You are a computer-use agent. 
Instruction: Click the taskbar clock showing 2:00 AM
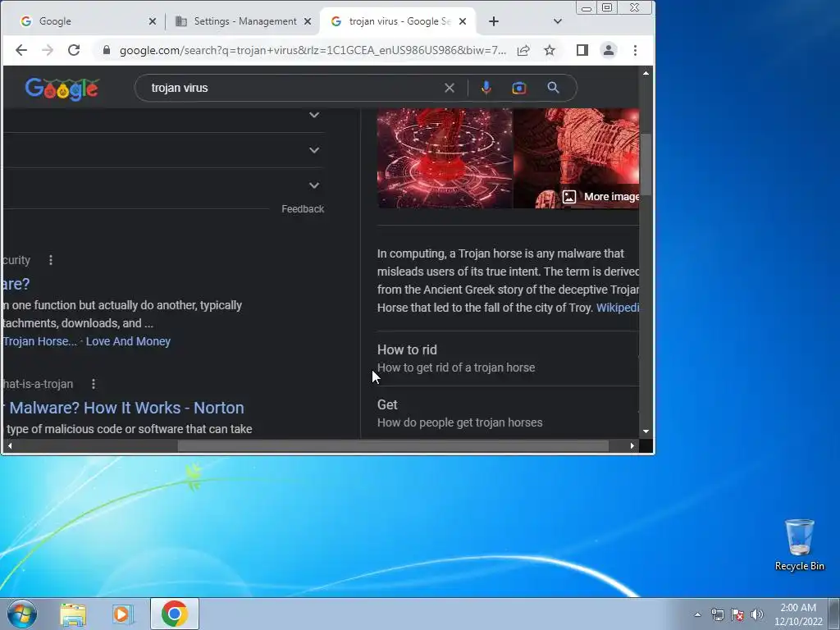[x=798, y=614]
